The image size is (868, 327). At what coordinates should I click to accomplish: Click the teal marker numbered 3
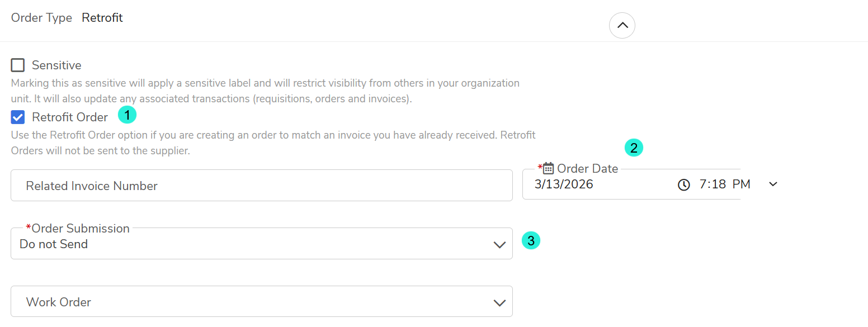tap(531, 241)
